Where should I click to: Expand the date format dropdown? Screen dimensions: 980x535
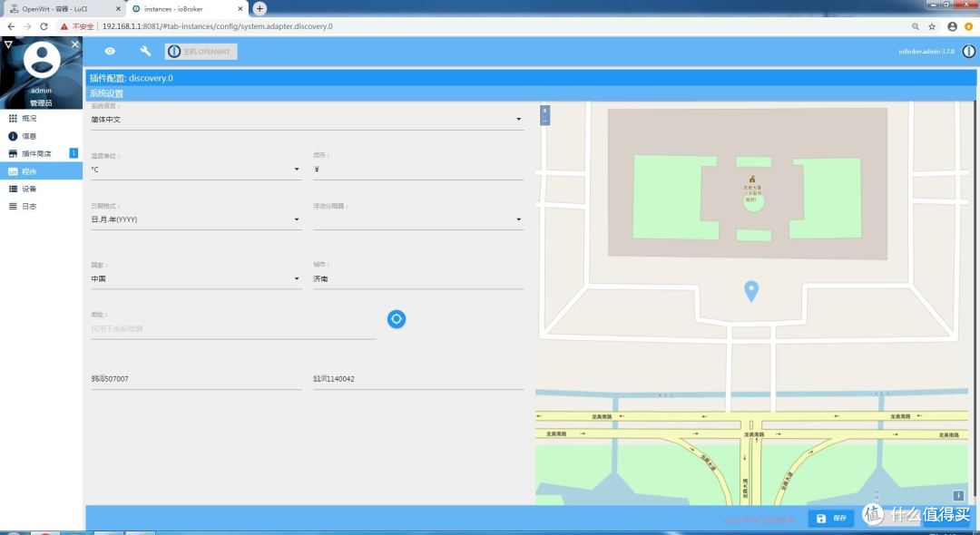pyautogui.click(x=195, y=219)
